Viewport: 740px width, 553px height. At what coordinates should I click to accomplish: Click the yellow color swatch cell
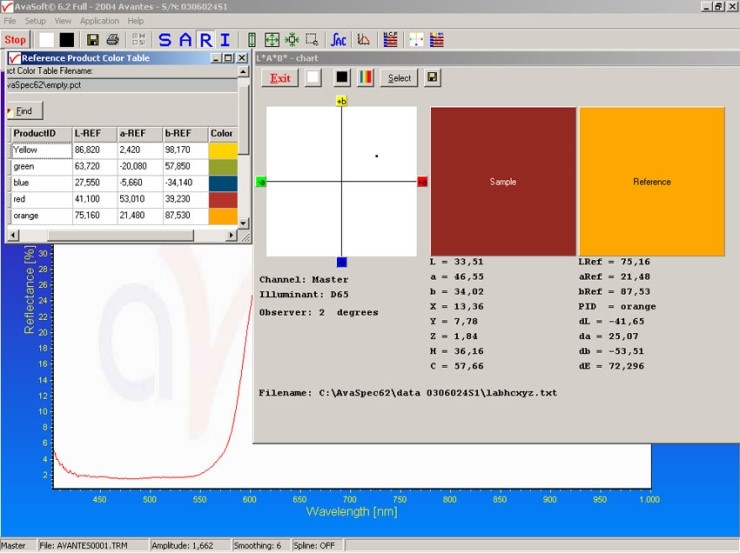pos(223,151)
